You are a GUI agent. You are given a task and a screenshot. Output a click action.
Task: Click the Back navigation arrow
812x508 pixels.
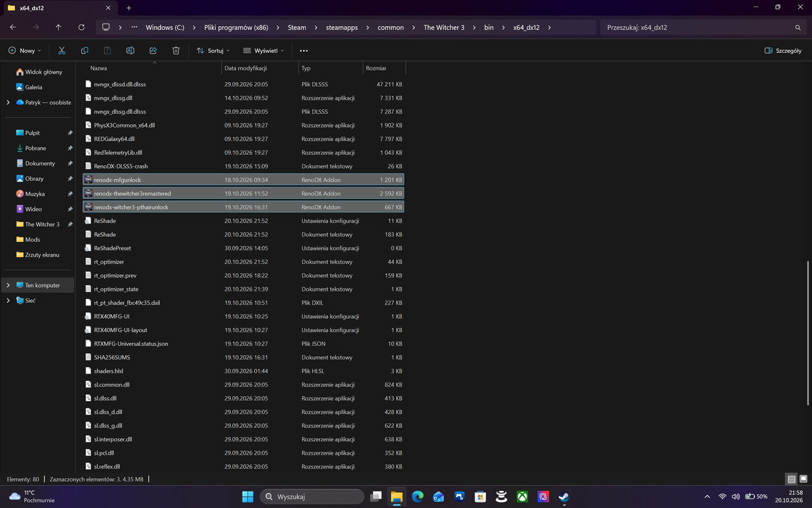point(13,27)
